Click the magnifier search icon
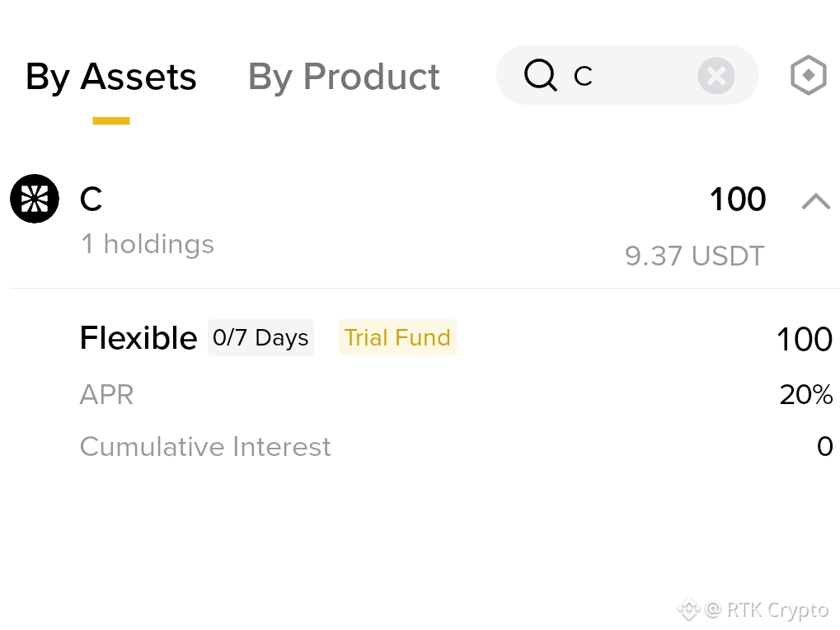This screenshot has width=840, height=630. [541, 75]
